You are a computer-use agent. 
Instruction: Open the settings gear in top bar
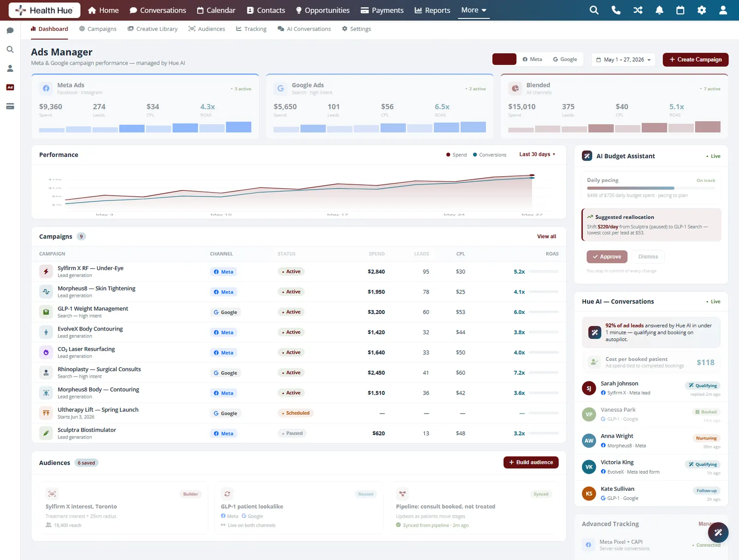(x=702, y=10)
